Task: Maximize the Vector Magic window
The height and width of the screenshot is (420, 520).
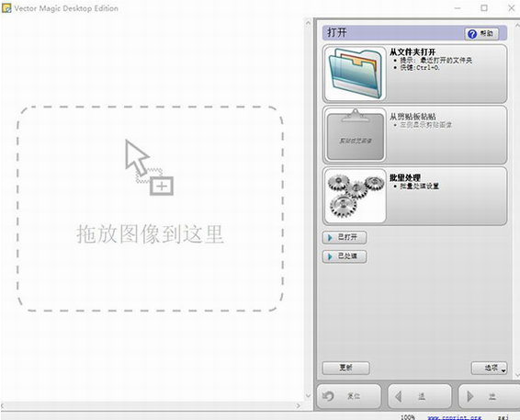Action: coord(484,8)
